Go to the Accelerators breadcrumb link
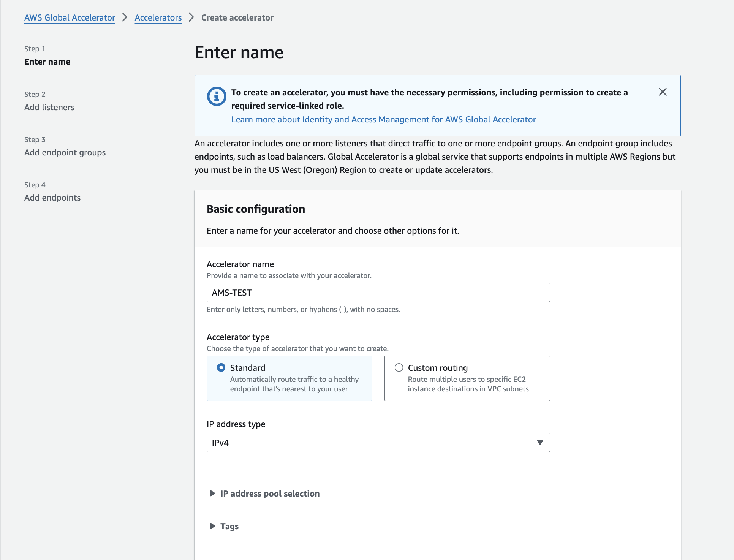The height and width of the screenshot is (560, 734). pyautogui.click(x=158, y=17)
